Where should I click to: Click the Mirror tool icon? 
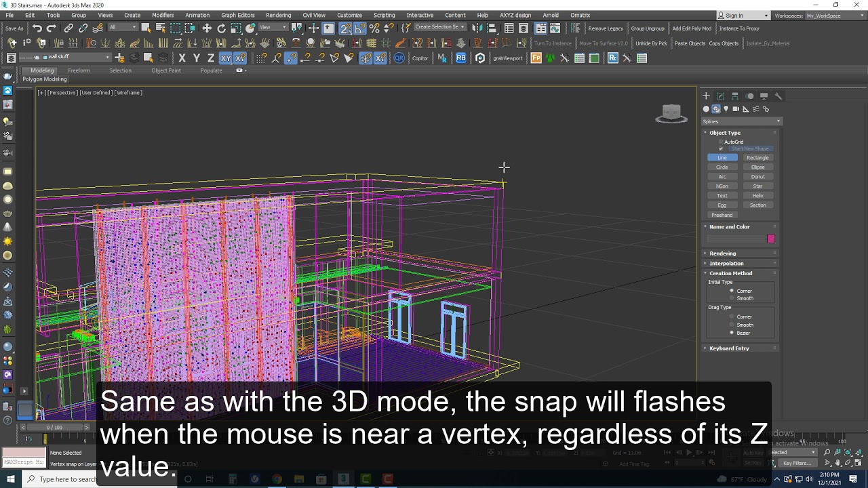click(x=477, y=28)
